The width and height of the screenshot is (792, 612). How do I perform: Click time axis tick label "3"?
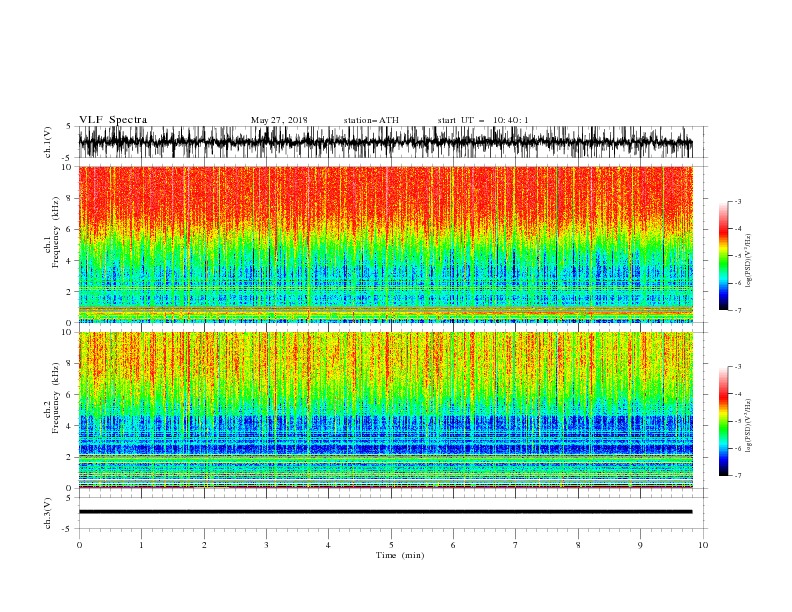[x=266, y=545]
